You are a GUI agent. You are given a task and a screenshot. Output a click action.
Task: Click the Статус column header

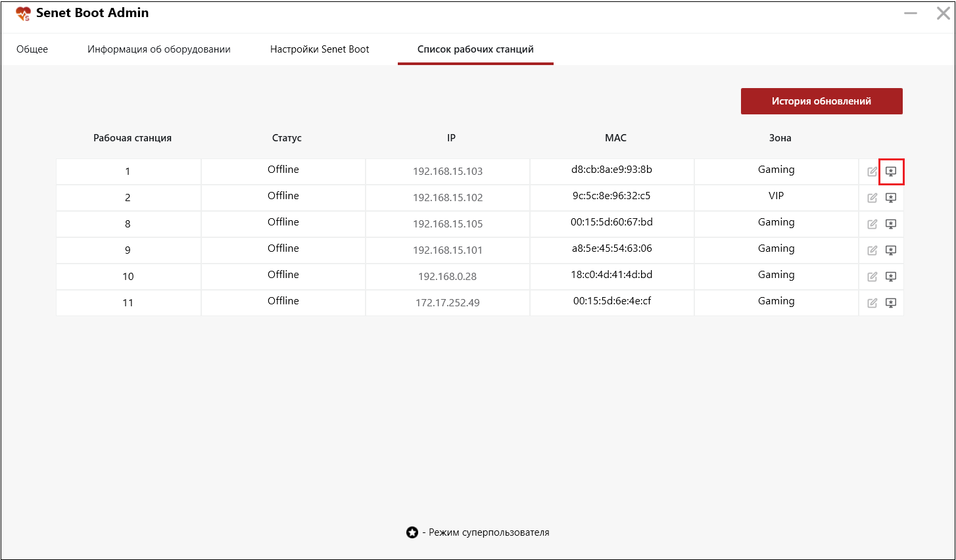coord(287,138)
